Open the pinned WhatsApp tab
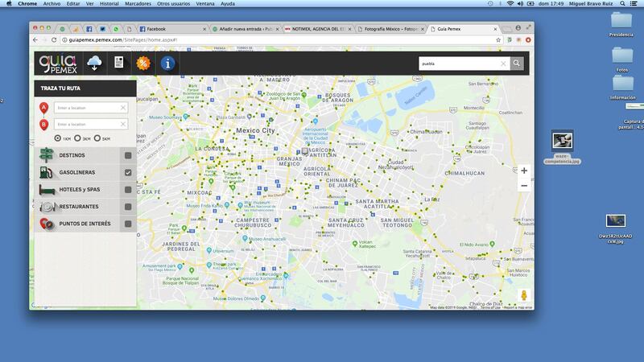This screenshot has height=362, width=644. 116,29
